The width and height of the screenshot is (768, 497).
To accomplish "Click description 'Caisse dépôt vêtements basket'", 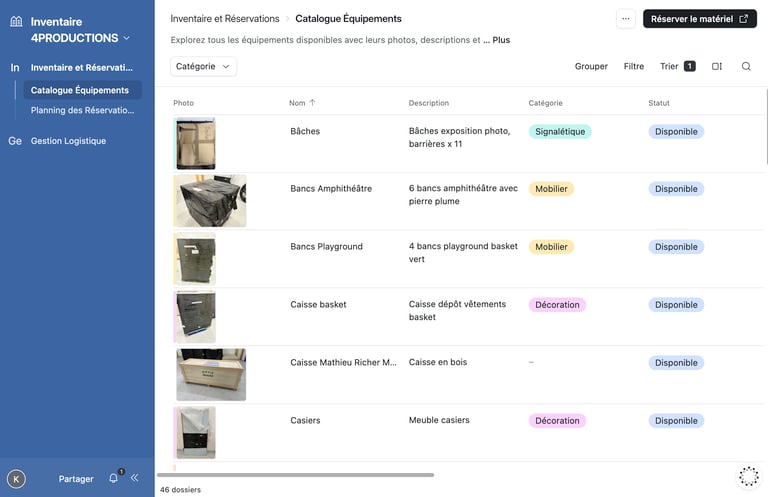I will click(x=457, y=310).
